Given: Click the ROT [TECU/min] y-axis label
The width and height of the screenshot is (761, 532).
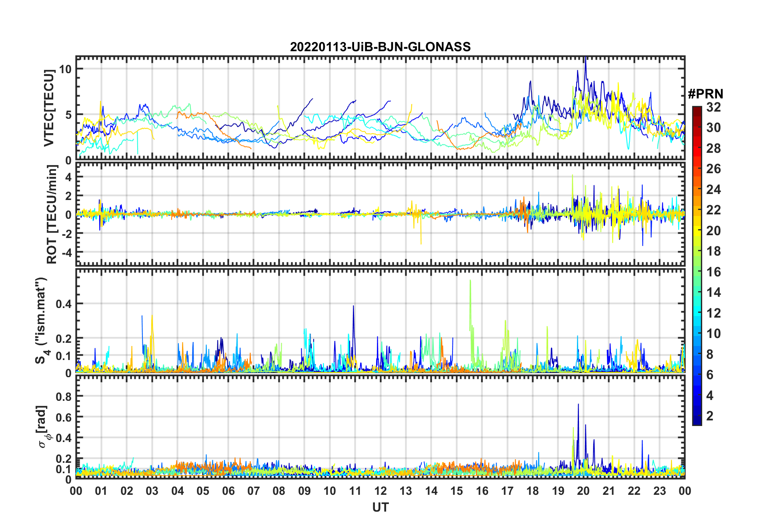Looking at the screenshot, I should (52, 214).
